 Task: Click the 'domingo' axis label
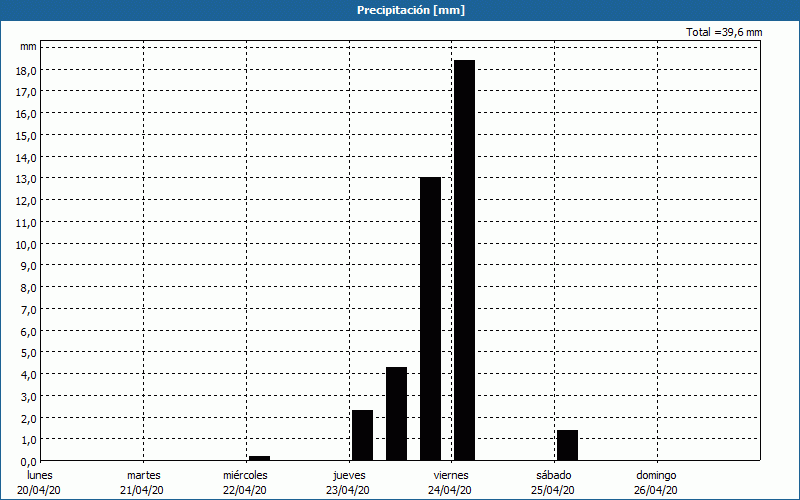click(x=656, y=475)
